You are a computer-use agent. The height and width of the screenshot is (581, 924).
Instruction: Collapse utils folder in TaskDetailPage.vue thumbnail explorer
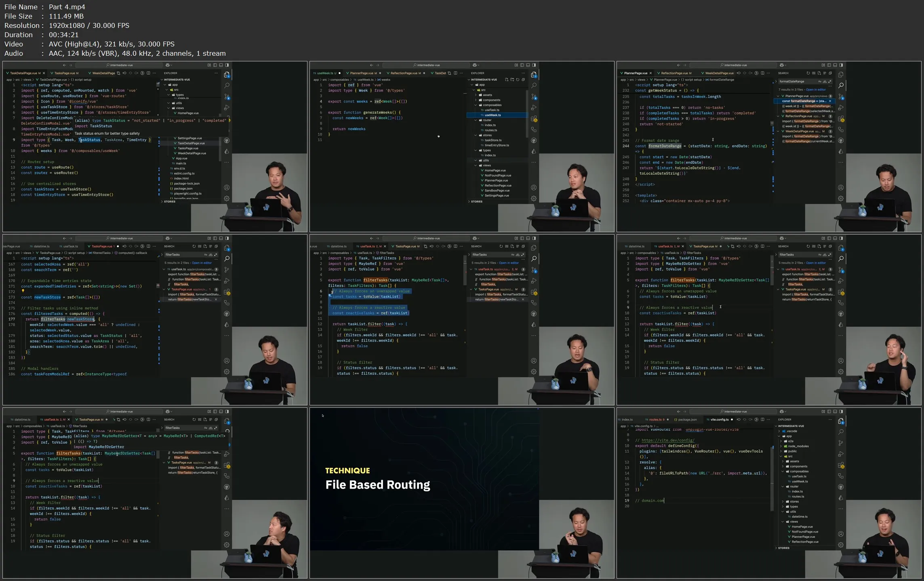168,103
